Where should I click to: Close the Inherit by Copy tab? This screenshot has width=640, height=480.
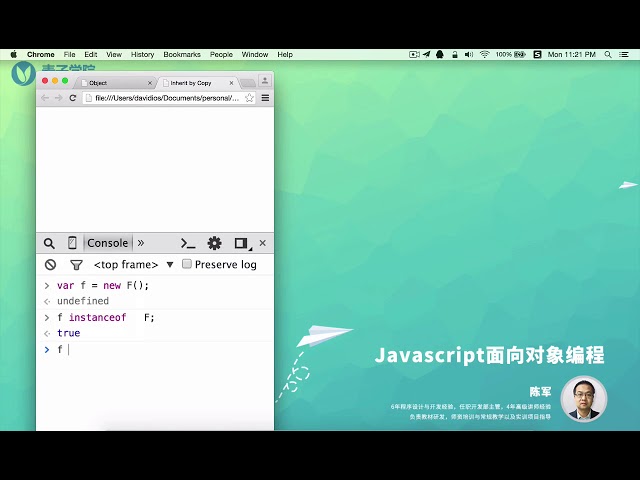pos(231,83)
